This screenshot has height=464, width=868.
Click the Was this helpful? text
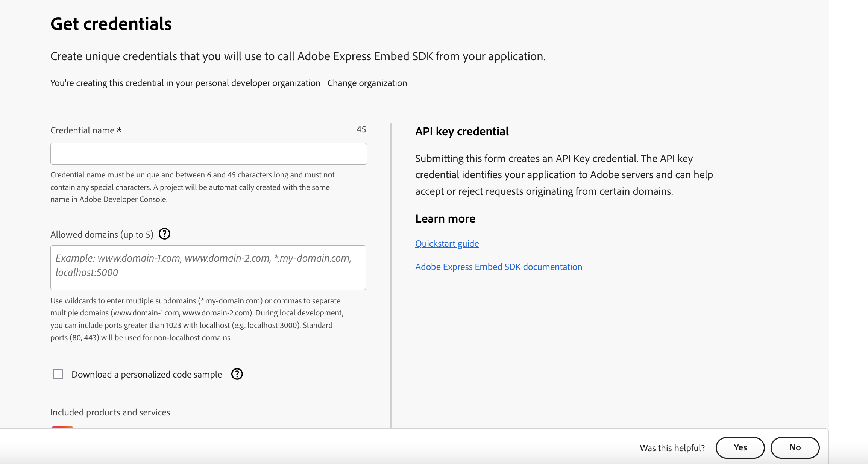click(672, 448)
